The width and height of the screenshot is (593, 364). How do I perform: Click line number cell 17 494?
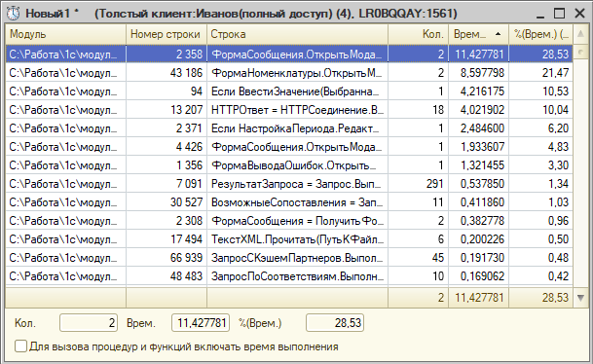point(167,239)
